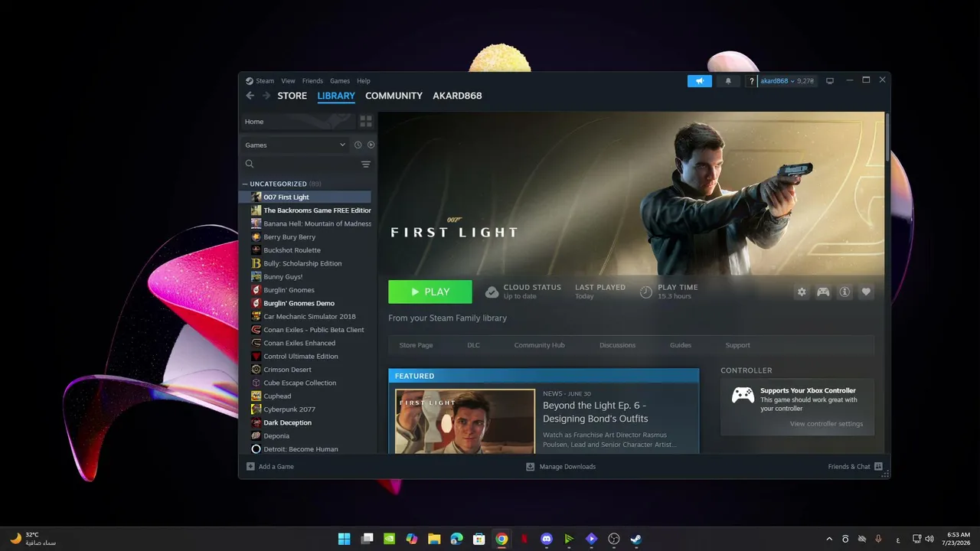Click the vertical scrollbar of game page
The height and width of the screenshot is (551, 980).
click(x=887, y=138)
